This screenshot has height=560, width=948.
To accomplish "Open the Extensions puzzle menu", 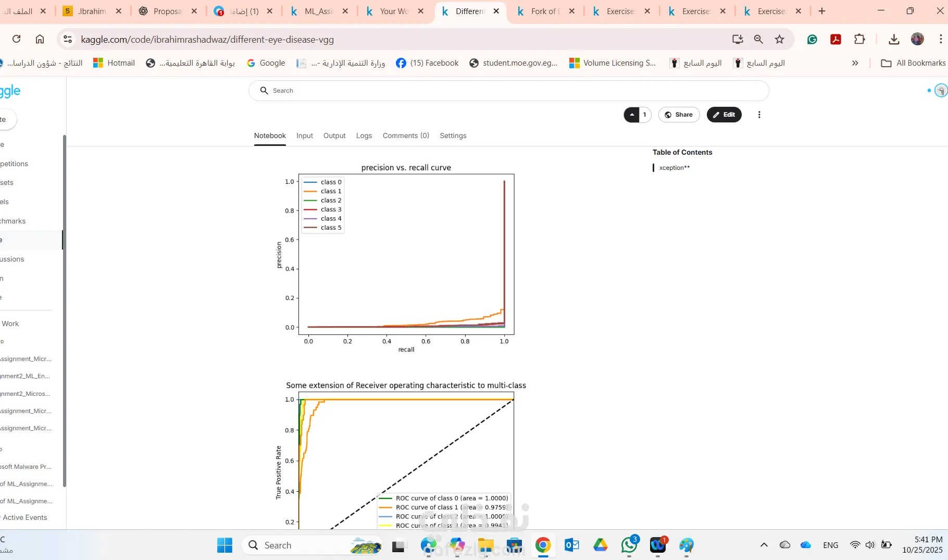I will pyautogui.click(x=859, y=39).
